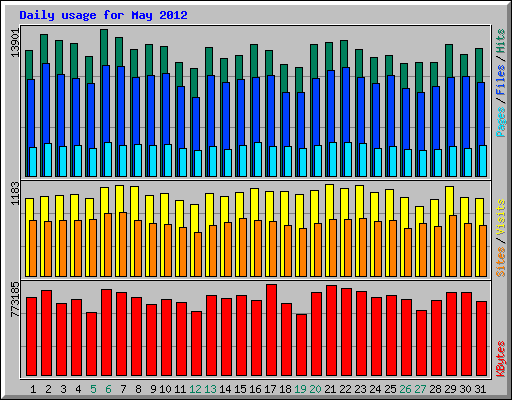Viewport: 512px width, 400px height.
Task: Click day label 11 on the axis
Action: coord(180,389)
